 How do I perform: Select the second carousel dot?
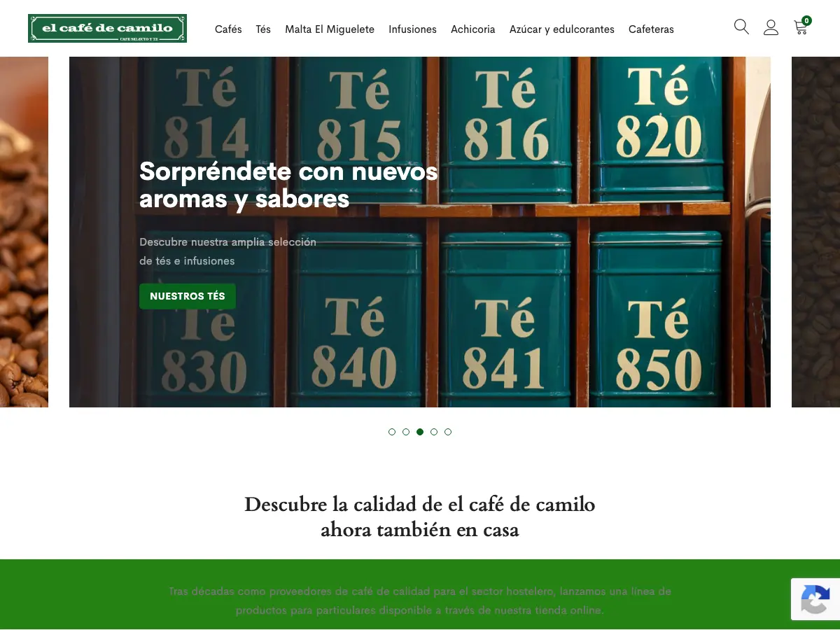[x=406, y=432]
